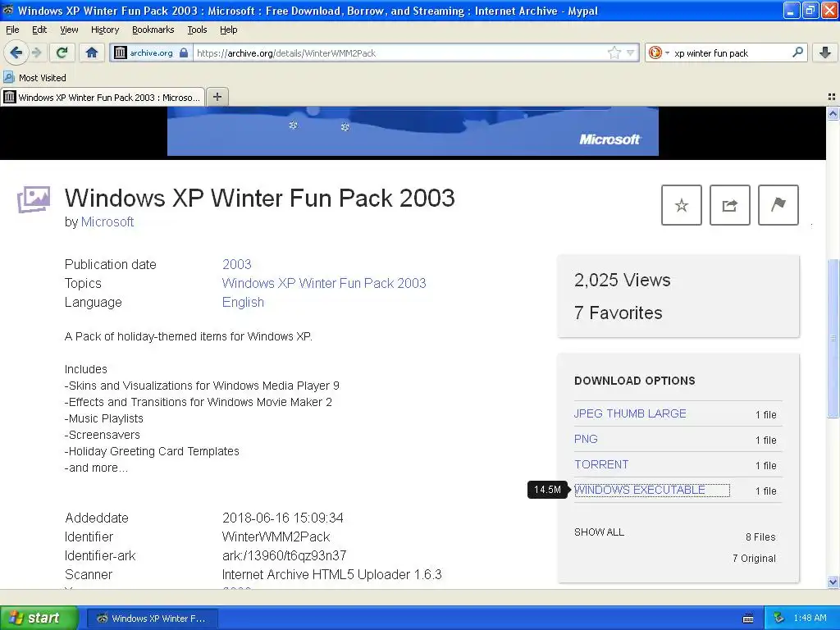Click the Internet Archive HTML5 Uploader 1.6.3 text
Image resolution: width=840 pixels, height=630 pixels.
coord(332,575)
